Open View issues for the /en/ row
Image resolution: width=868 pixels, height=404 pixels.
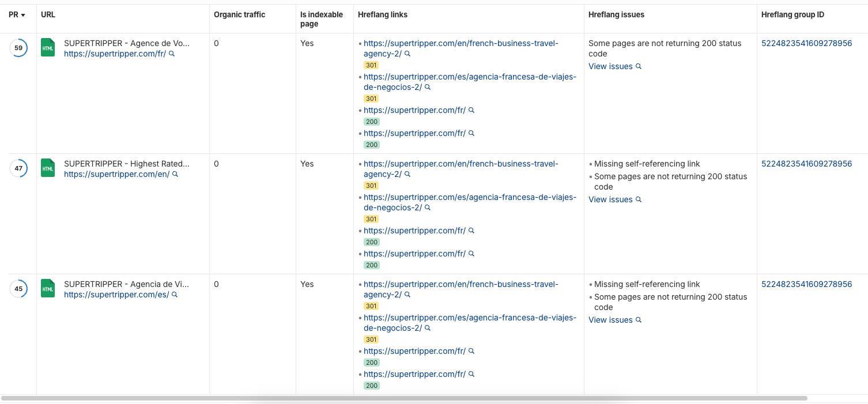coord(610,199)
